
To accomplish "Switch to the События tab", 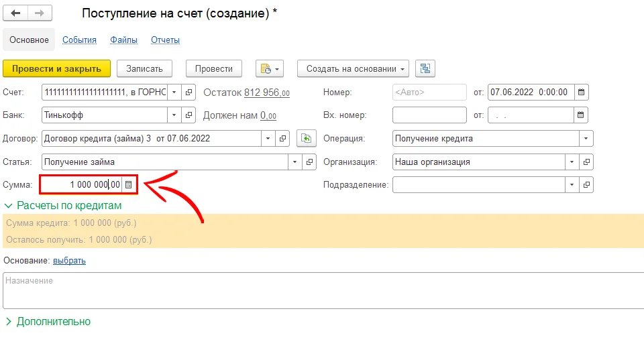I will [79, 40].
